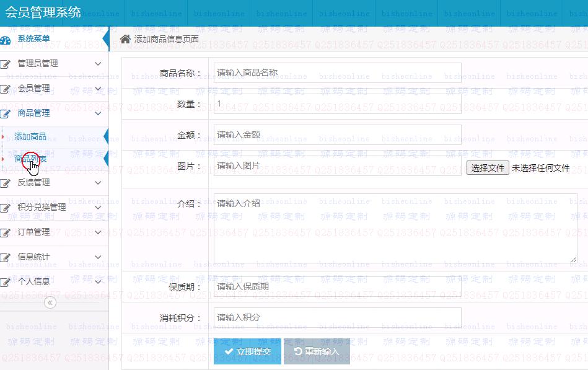Click the edit icon next to 个人信息
Image resolution: width=588 pixels, height=370 pixels.
click(5, 282)
